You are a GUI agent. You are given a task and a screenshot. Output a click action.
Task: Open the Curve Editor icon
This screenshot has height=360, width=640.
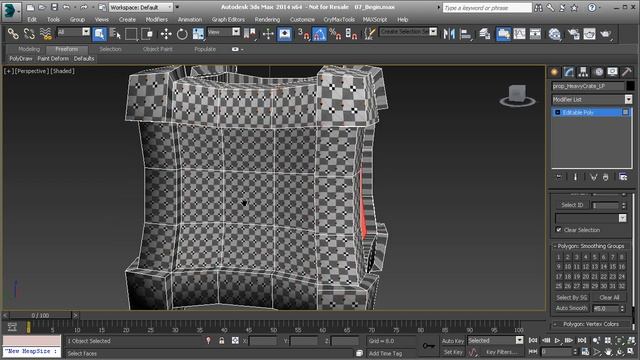click(519, 34)
